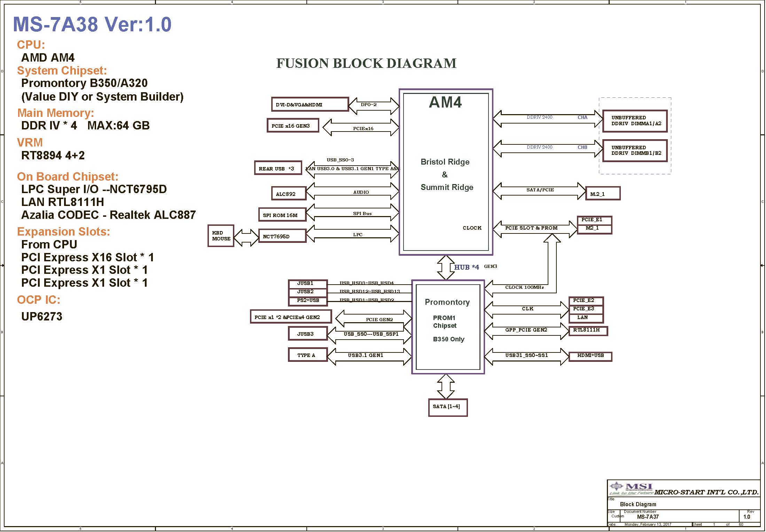The width and height of the screenshot is (766, 532).
Task: Click the large "AM4" block title
Action: click(x=446, y=102)
